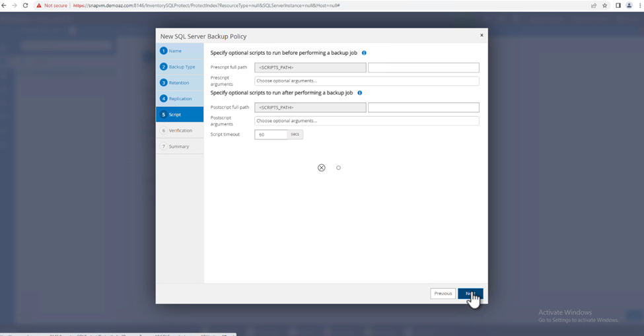644x336 pixels.
Task: Close the New SQL Server Backup Policy dialog
Action: point(482,35)
